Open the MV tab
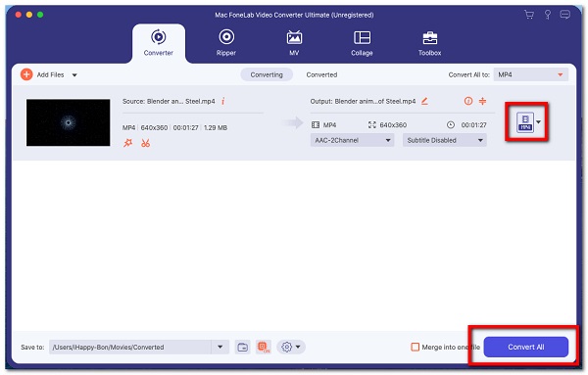Image resolution: width=588 pixels, height=375 pixels. pyautogui.click(x=294, y=43)
